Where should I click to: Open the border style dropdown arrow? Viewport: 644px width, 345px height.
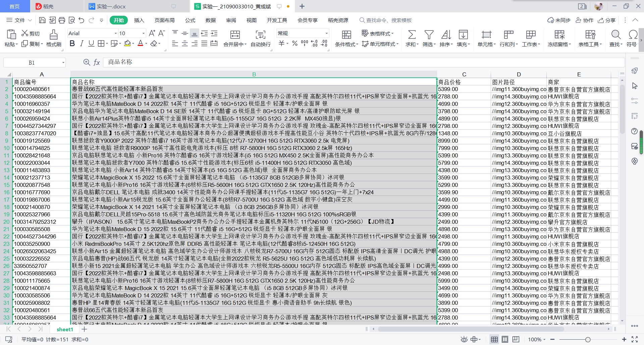[107, 44]
